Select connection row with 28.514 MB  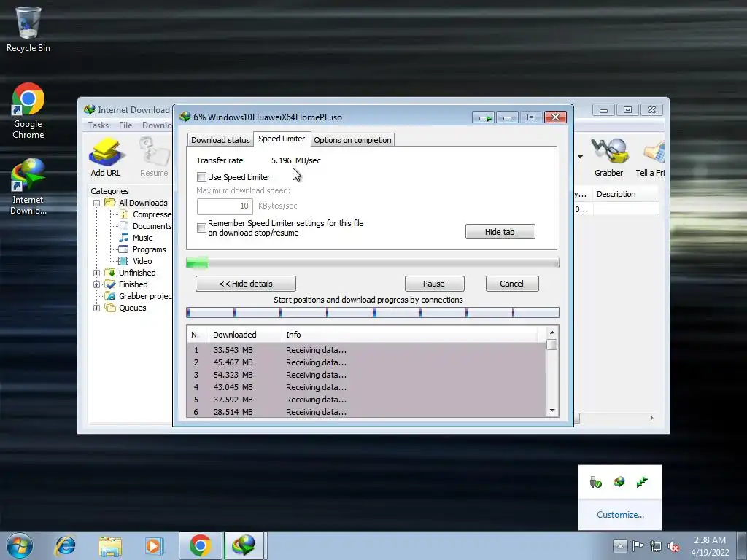coord(366,412)
